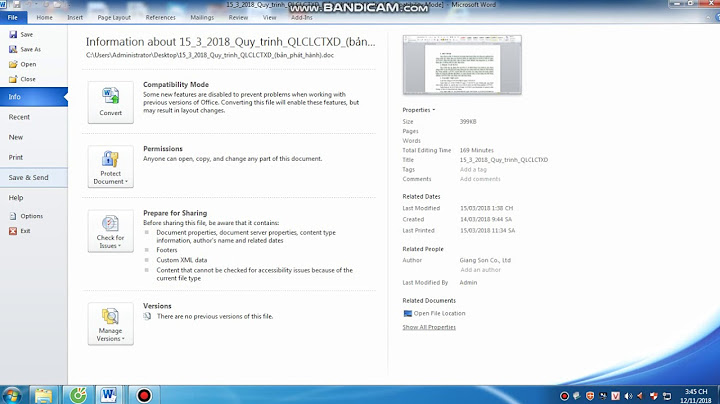Click the Word icon in the taskbar
The height and width of the screenshot is (404, 720).
(x=108, y=395)
